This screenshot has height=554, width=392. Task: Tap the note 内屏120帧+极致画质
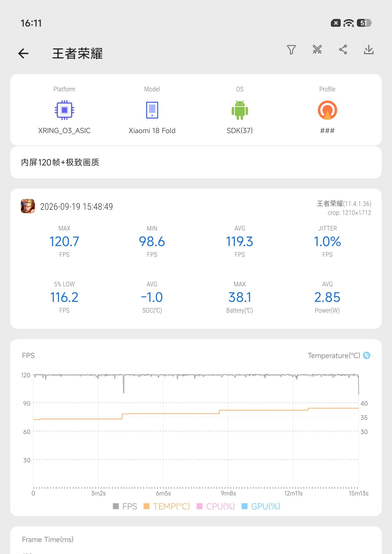60,162
